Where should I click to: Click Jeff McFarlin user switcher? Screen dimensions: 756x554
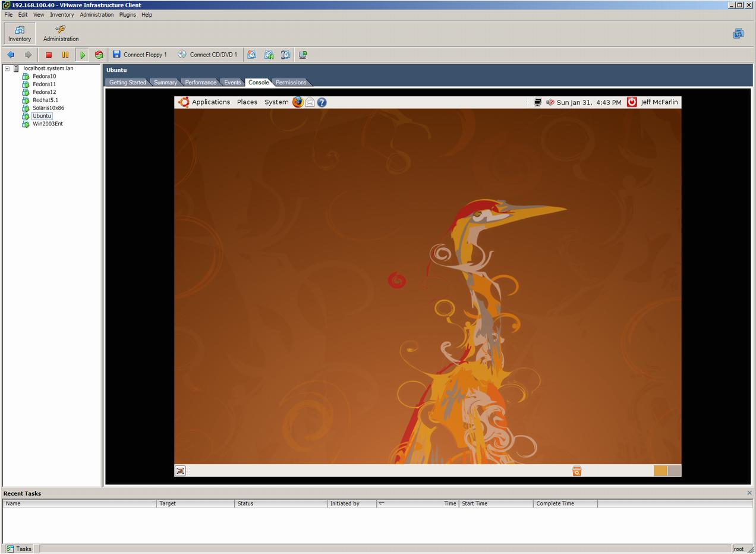(x=659, y=102)
